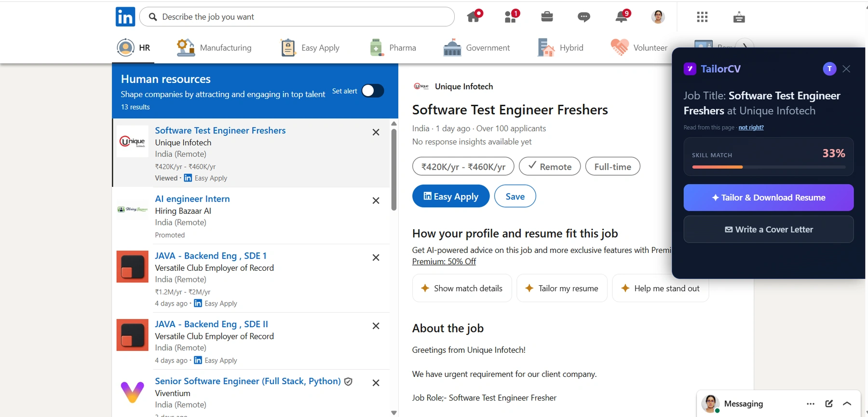
Task: Toggle the Set alert switch
Action: pyautogui.click(x=373, y=91)
